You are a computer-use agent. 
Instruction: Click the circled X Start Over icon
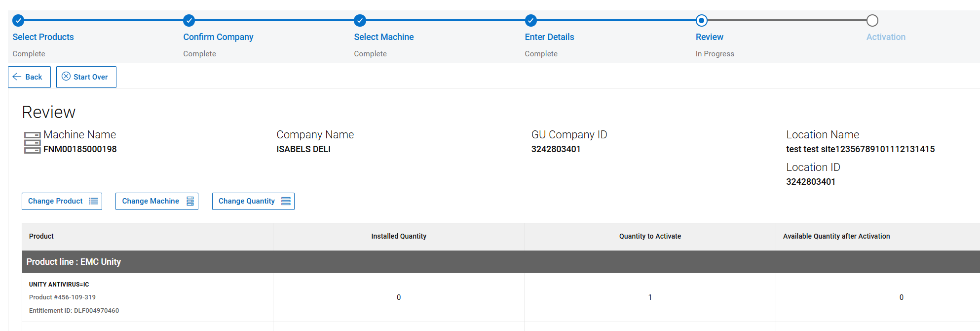[66, 77]
